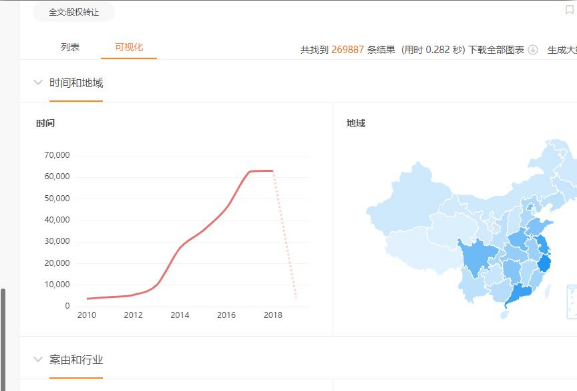Viewport: 577px width, 391px height.
Task: Select Guangdong province on the map
Action: coord(520,295)
